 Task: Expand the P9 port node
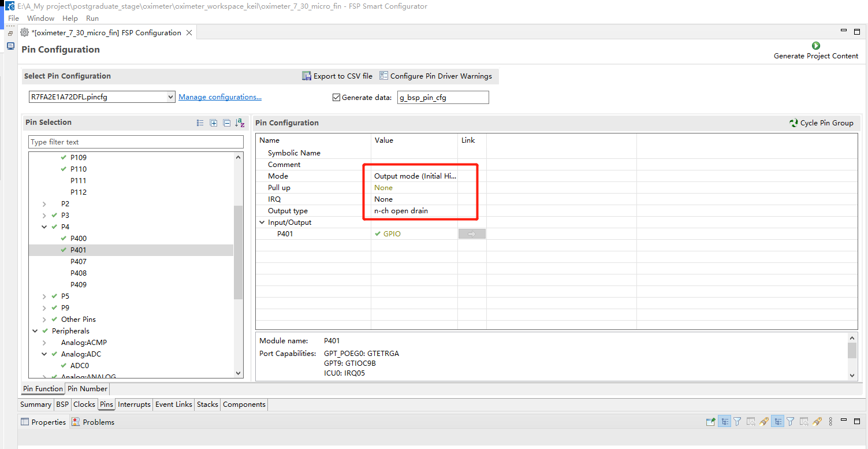pos(44,308)
